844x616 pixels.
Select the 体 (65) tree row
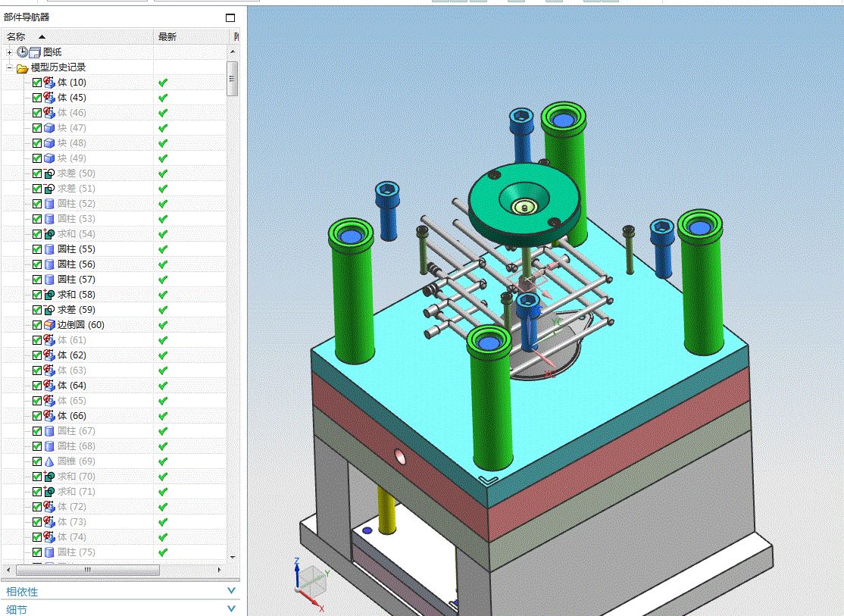click(114, 401)
